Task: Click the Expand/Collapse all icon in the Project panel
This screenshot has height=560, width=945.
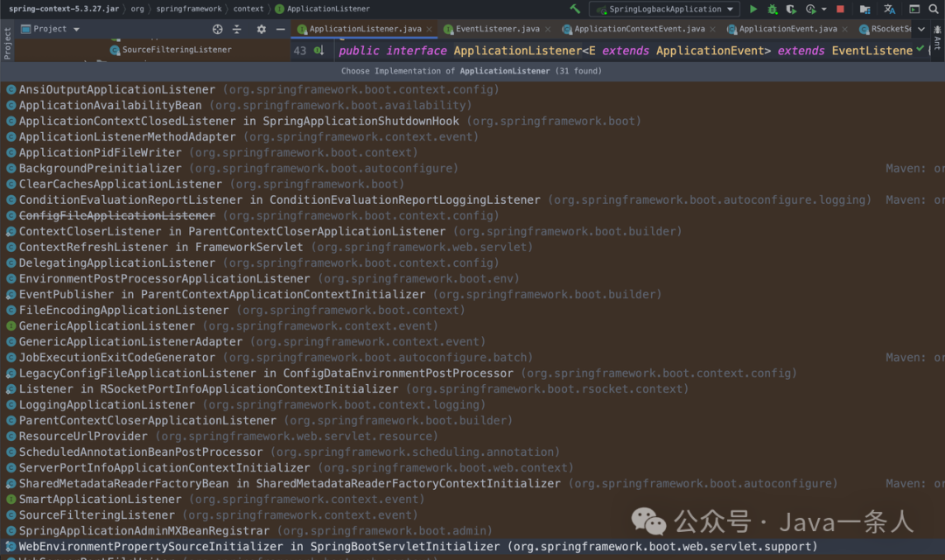Action: point(237,29)
